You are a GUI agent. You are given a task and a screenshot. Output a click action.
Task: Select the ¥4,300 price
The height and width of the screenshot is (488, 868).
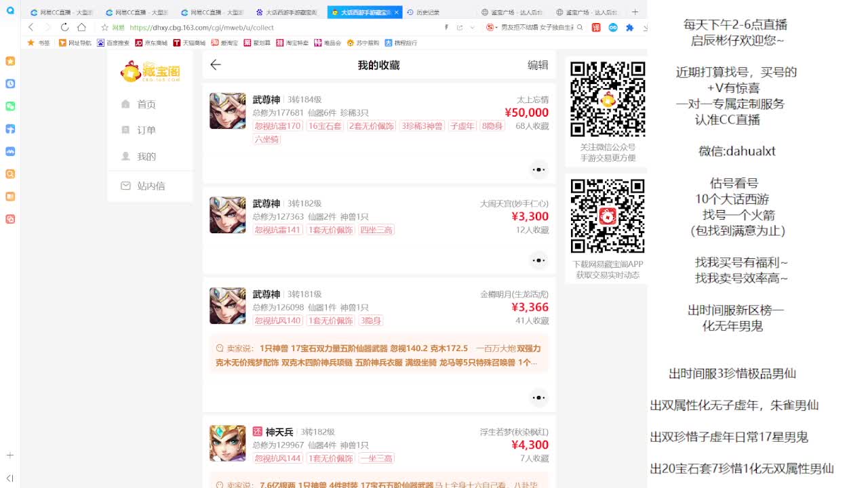[530, 445]
